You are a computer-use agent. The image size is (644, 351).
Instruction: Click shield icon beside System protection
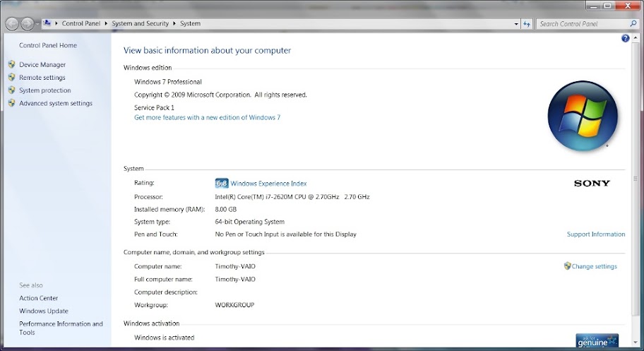[11, 90]
